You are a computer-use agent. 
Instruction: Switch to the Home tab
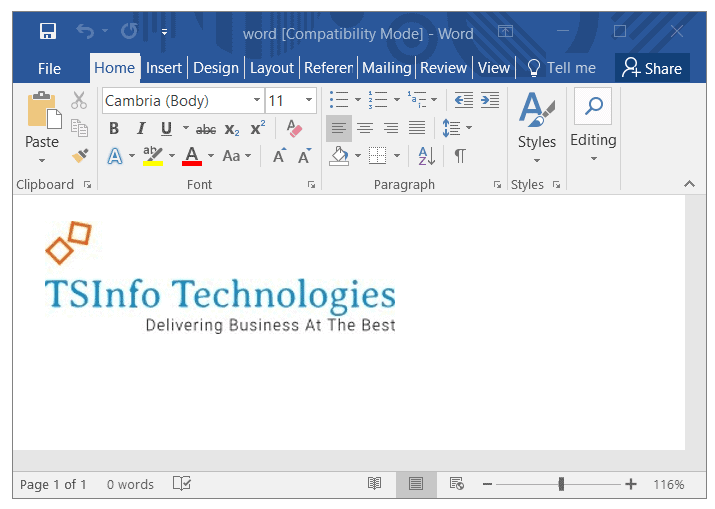[x=114, y=68]
